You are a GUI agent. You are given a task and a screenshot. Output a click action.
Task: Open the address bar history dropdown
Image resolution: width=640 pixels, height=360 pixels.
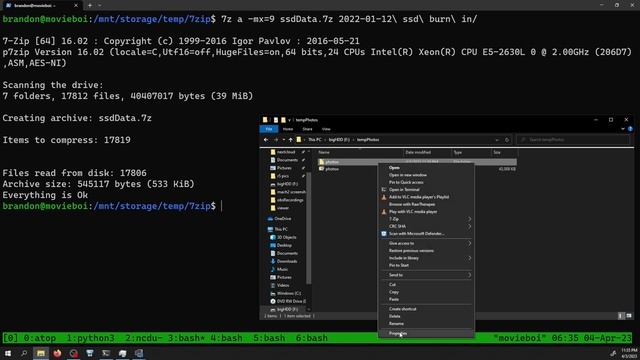coord(497,140)
